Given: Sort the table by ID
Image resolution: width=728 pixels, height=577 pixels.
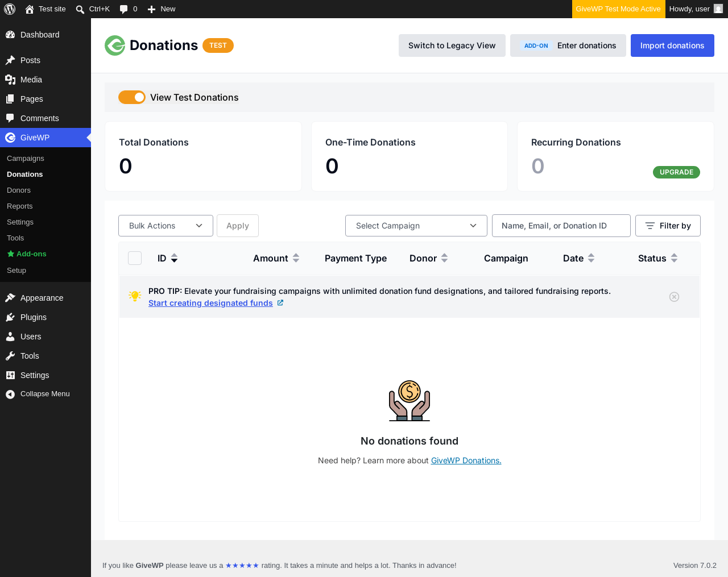Looking at the screenshot, I should pos(167,258).
